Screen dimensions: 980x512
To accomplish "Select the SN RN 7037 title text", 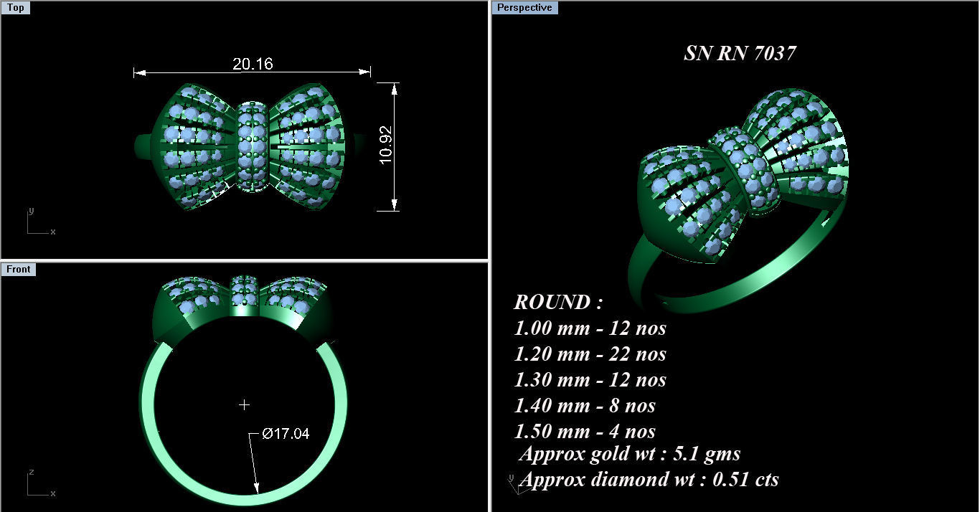I will (x=740, y=53).
